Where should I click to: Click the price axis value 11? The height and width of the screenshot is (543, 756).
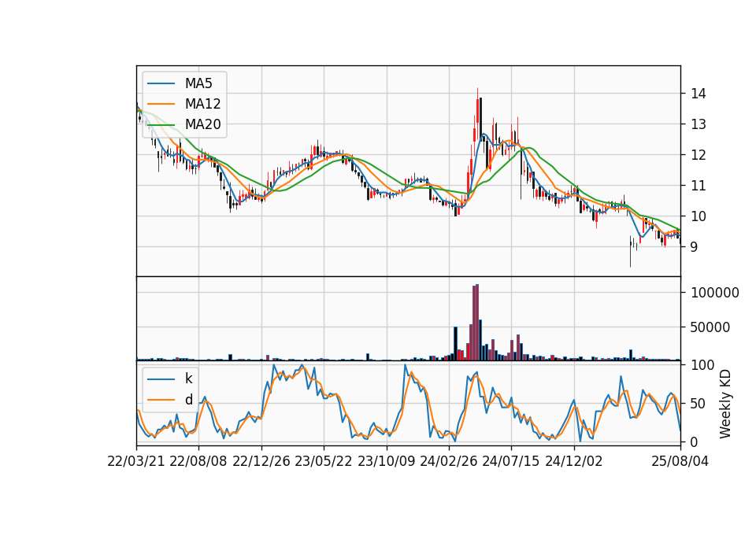tap(698, 186)
